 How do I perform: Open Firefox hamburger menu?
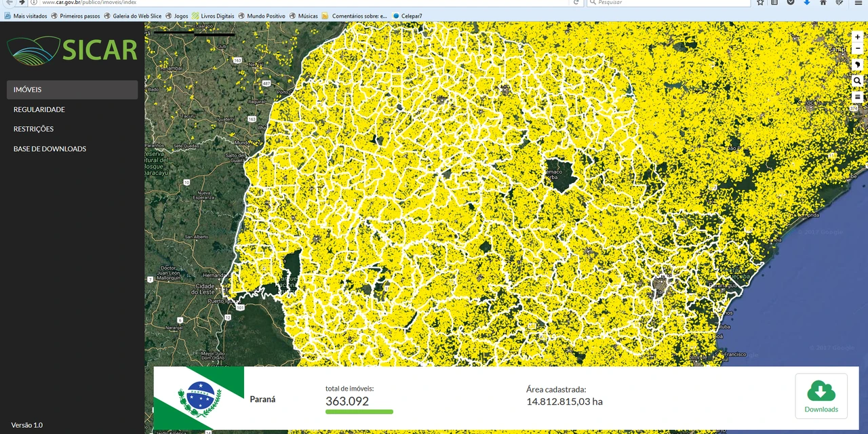pos(858,3)
